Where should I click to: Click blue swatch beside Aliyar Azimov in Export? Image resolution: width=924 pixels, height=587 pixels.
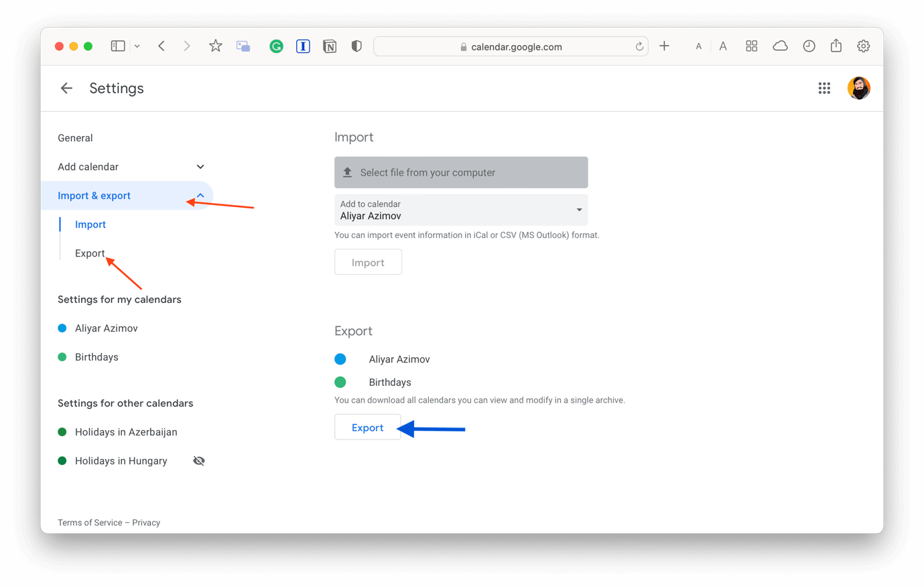(x=340, y=359)
